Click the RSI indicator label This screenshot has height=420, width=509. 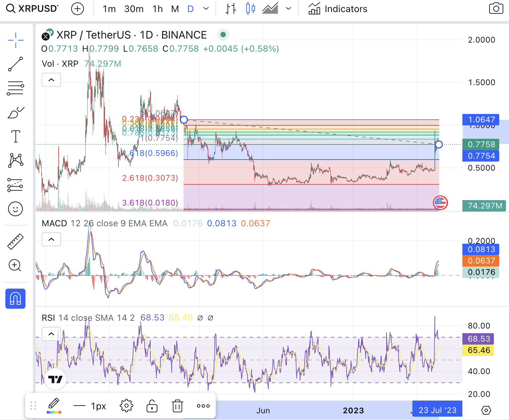click(x=48, y=318)
